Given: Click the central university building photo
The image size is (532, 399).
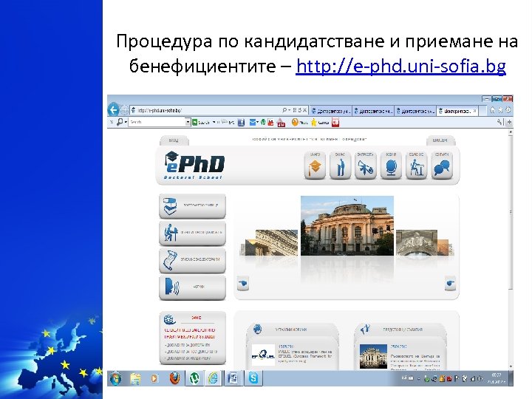Looking at the screenshot, I should click(347, 225).
